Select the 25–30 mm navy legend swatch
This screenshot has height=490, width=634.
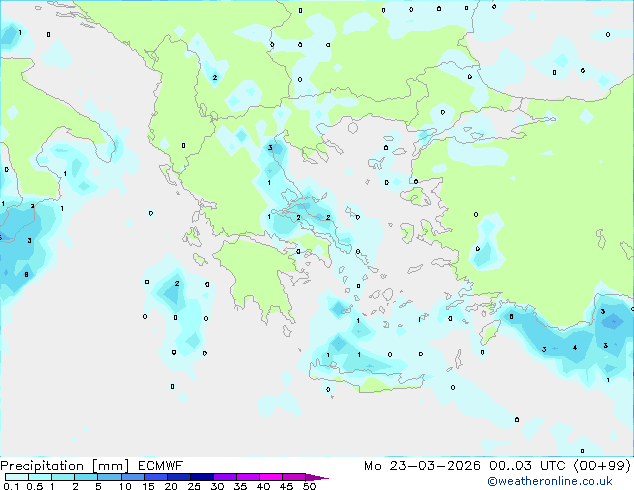click(x=202, y=477)
